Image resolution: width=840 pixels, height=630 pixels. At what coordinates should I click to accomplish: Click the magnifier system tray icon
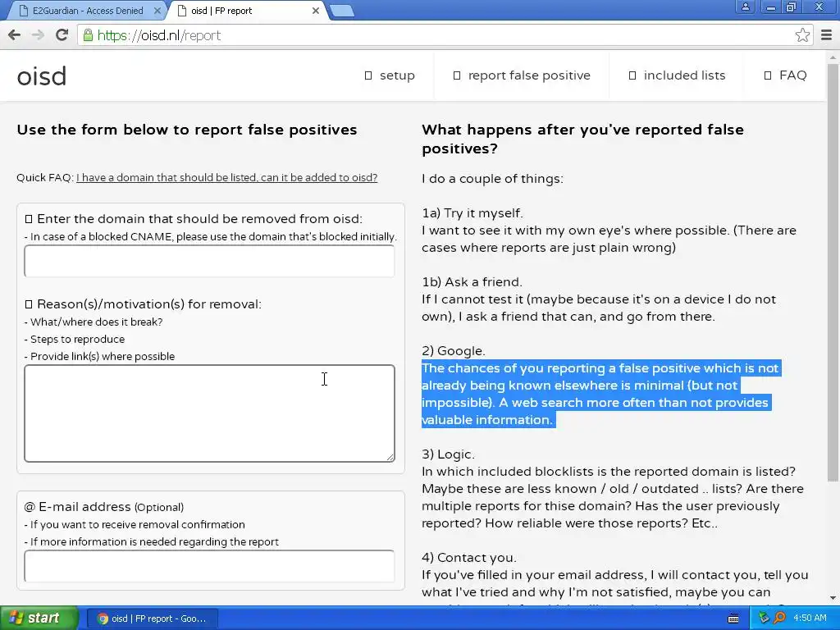pyautogui.click(x=779, y=619)
